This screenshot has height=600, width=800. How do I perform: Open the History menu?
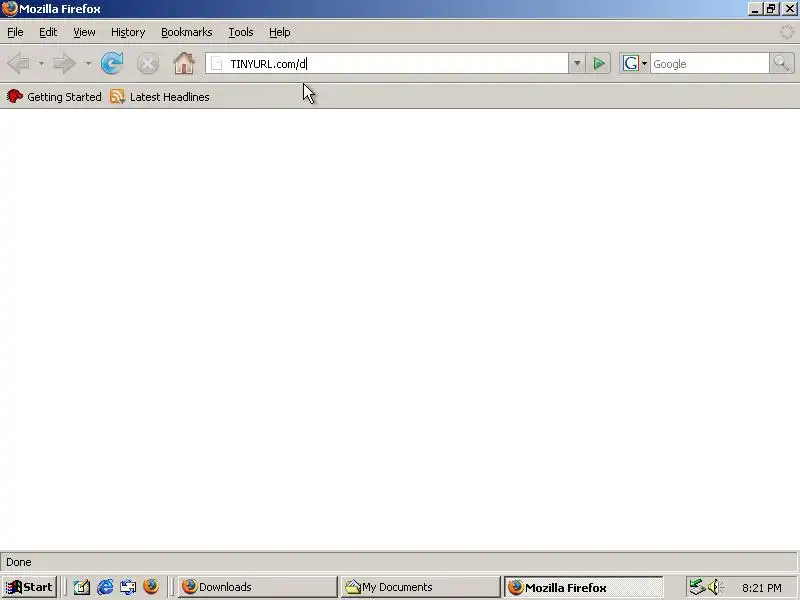point(128,32)
